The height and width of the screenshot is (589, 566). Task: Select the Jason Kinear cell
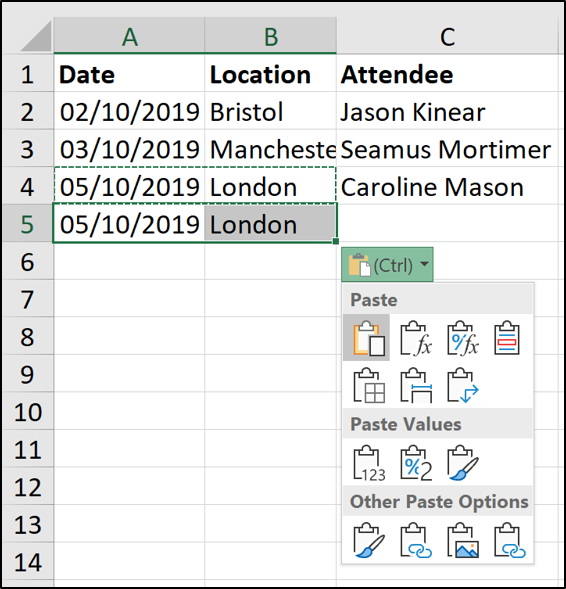coord(447,111)
